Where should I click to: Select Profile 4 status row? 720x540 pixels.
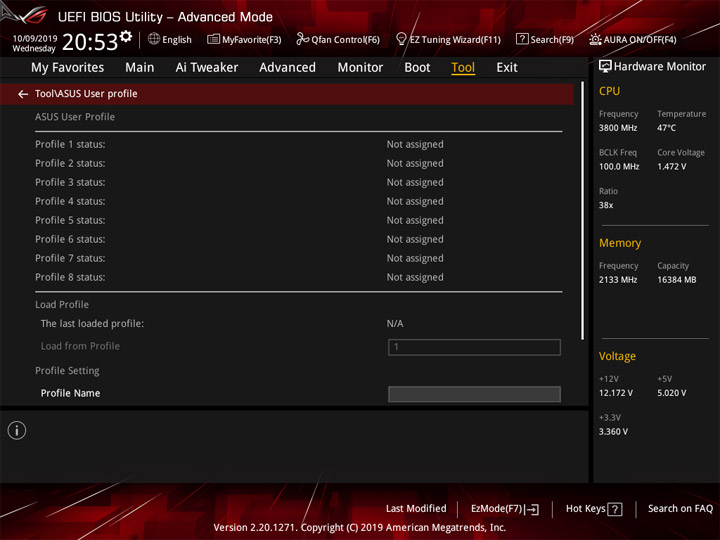point(298,202)
